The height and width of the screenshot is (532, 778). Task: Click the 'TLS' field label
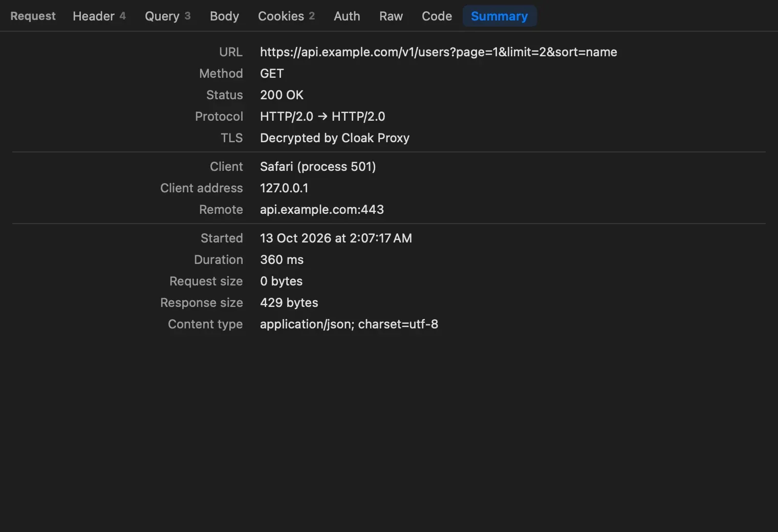(x=232, y=138)
